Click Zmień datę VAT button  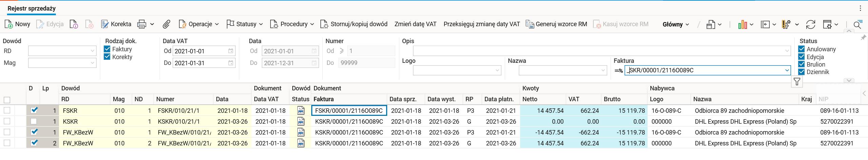[x=415, y=24]
